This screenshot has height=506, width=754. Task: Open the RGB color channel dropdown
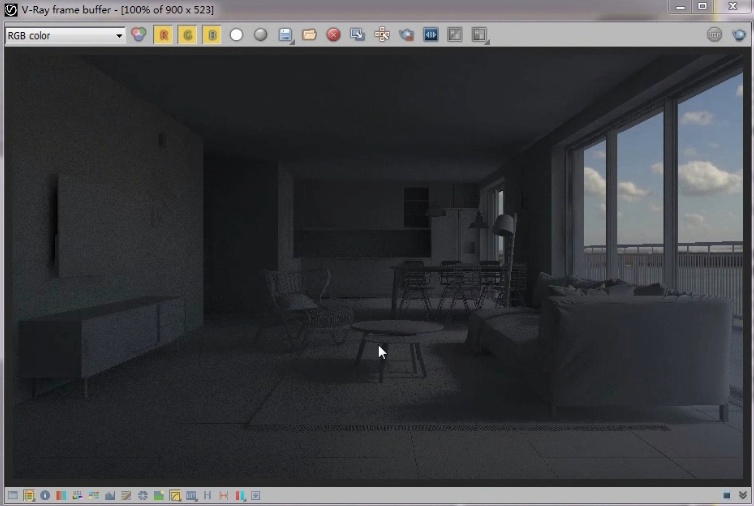tap(65, 36)
